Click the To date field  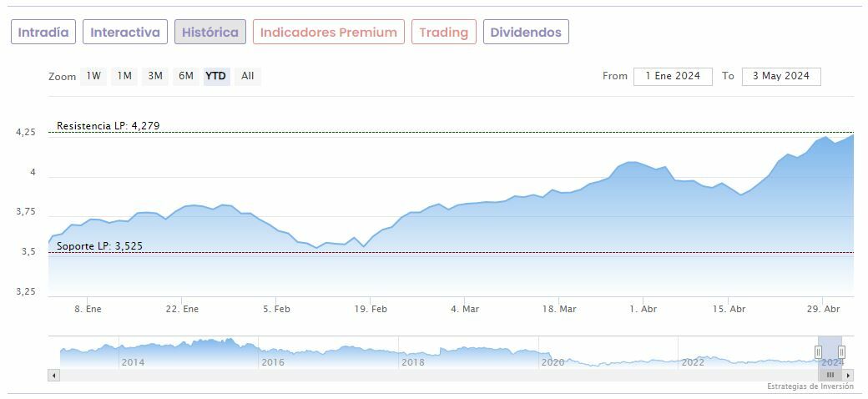781,76
